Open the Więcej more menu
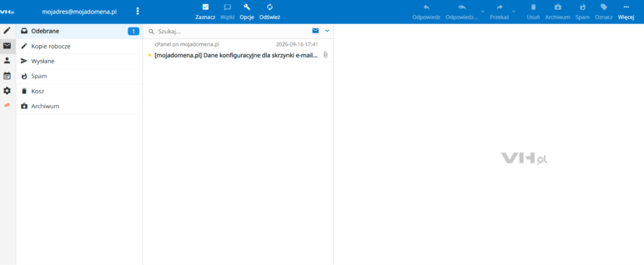Image resolution: width=644 pixels, height=265 pixels. (x=626, y=12)
